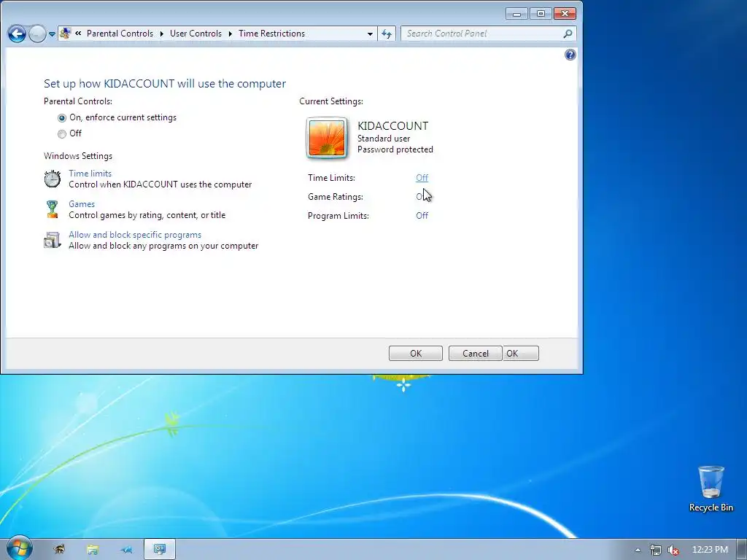Click the 'Standard user' text
The width and height of the screenshot is (747, 560).
click(x=384, y=139)
